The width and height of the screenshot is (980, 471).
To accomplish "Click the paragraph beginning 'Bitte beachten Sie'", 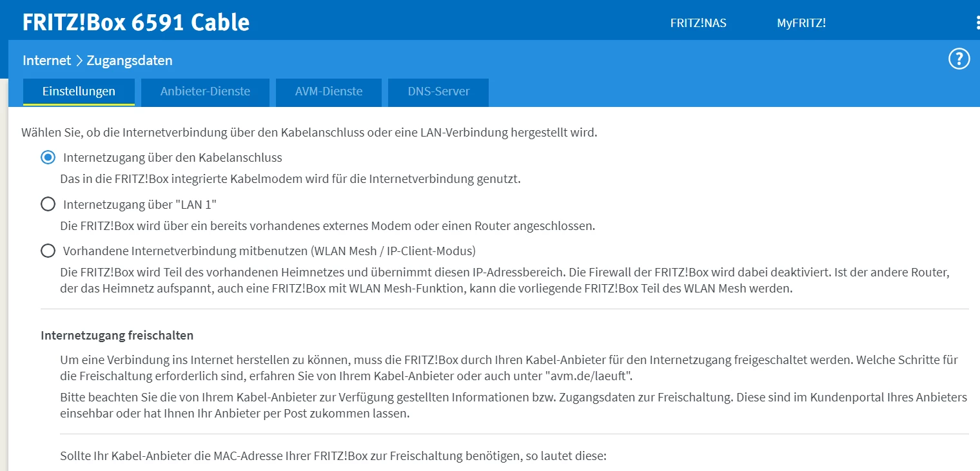I will tap(514, 405).
